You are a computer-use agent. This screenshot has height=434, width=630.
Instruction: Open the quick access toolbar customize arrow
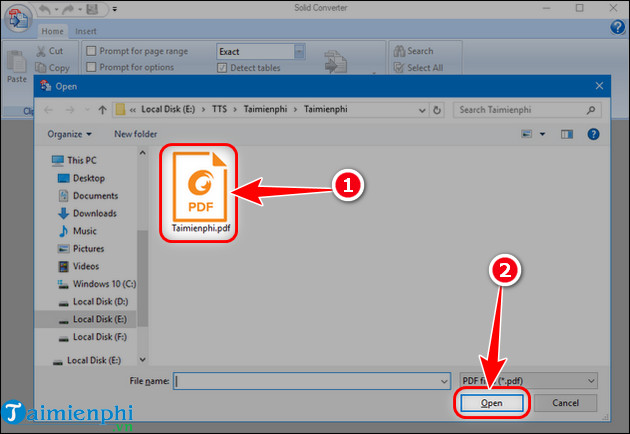[x=115, y=9]
